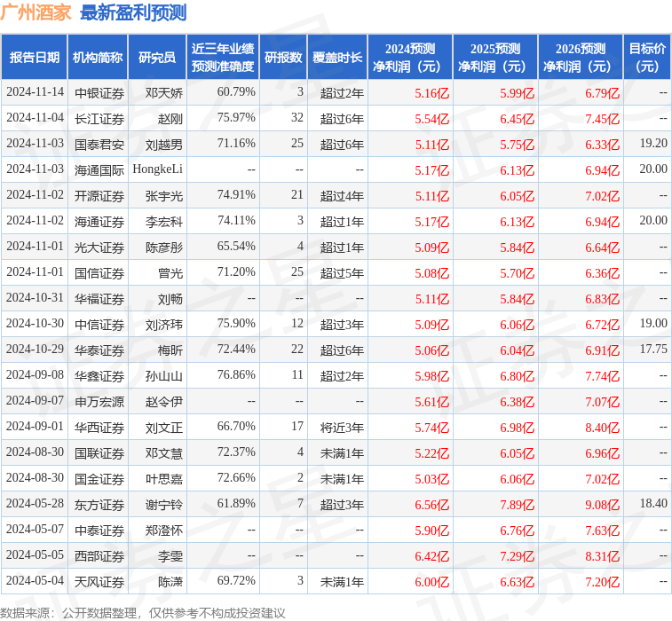Select the 报告日期 column header
This screenshot has width=672, height=621.
click(x=35, y=57)
